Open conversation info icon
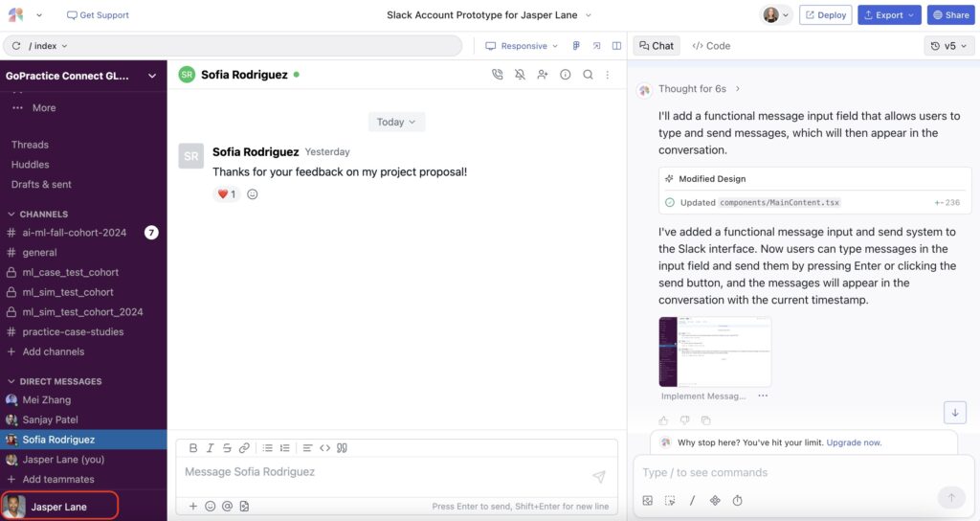 point(565,75)
